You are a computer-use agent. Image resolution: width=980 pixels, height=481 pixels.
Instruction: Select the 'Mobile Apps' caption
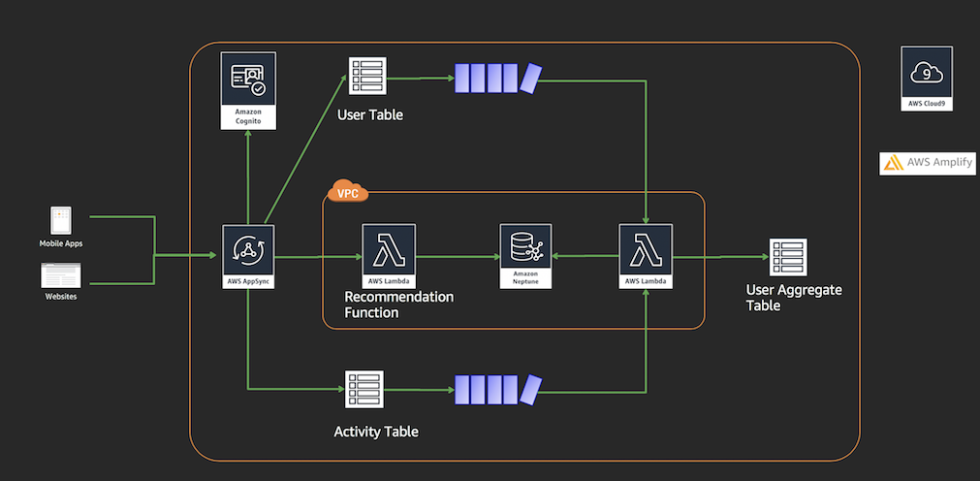pyautogui.click(x=61, y=243)
